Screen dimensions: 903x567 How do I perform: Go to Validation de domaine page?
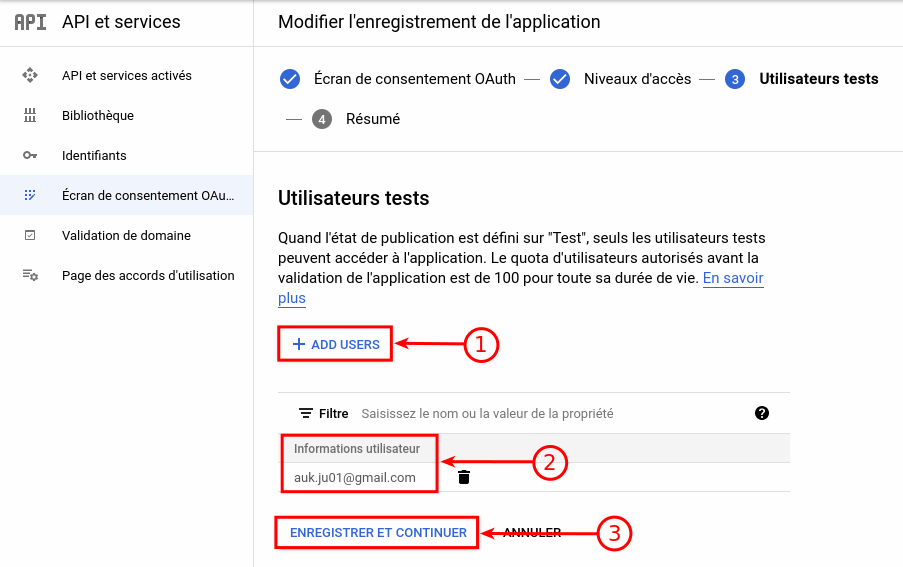click(127, 235)
